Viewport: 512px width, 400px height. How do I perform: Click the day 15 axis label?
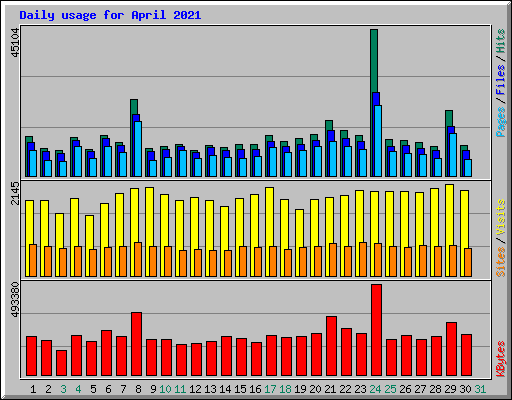(240, 389)
